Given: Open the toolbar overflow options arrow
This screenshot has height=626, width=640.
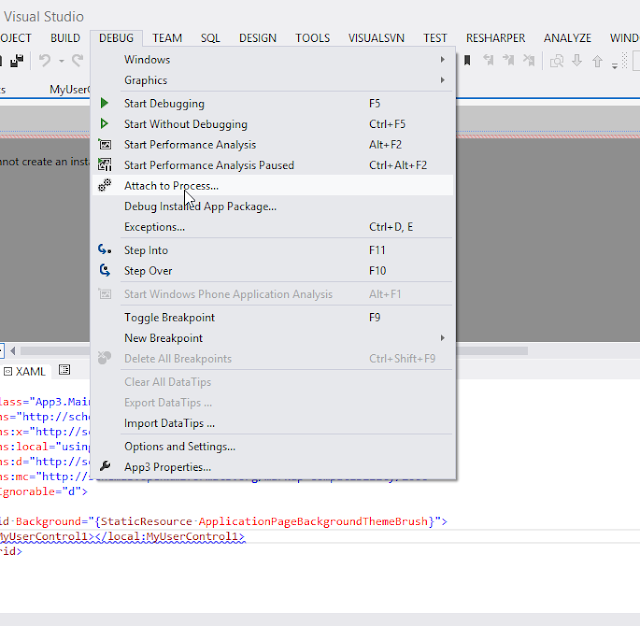Looking at the screenshot, I should click(x=615, y=66).
